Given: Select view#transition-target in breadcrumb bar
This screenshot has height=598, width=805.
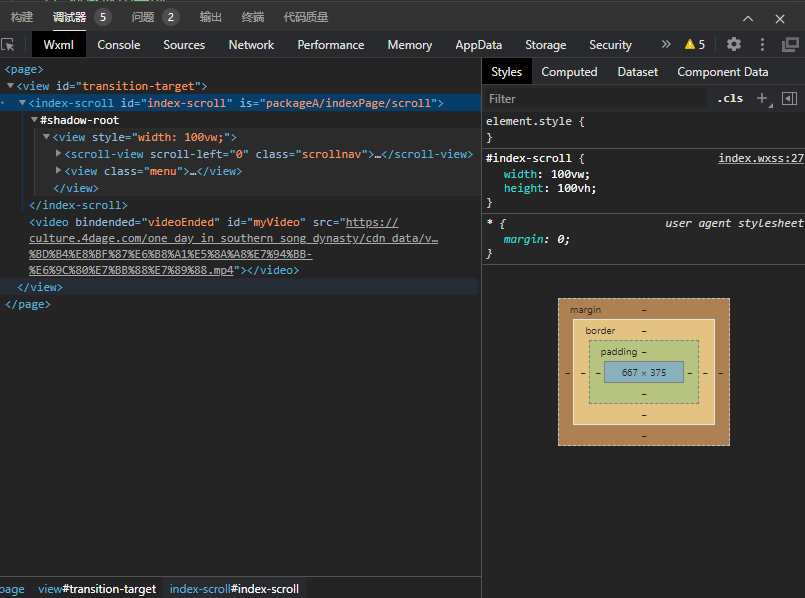Looking at the screenshot, I should point(97,589).
